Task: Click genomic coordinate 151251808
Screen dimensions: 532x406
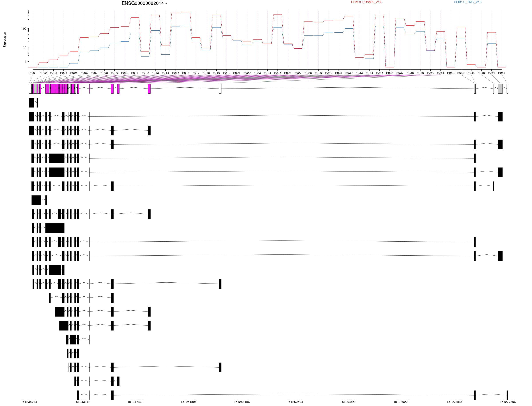Action: (189, 402)
